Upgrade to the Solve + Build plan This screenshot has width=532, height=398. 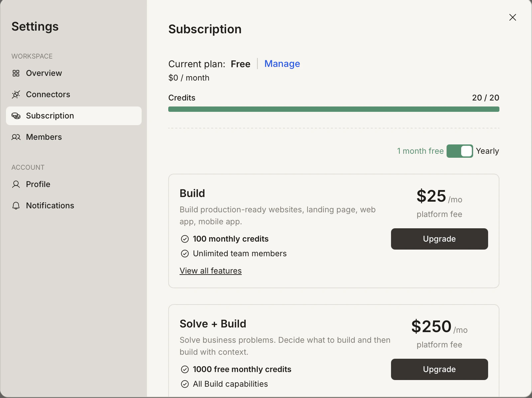pyautogui.click(x=439, y=369)
